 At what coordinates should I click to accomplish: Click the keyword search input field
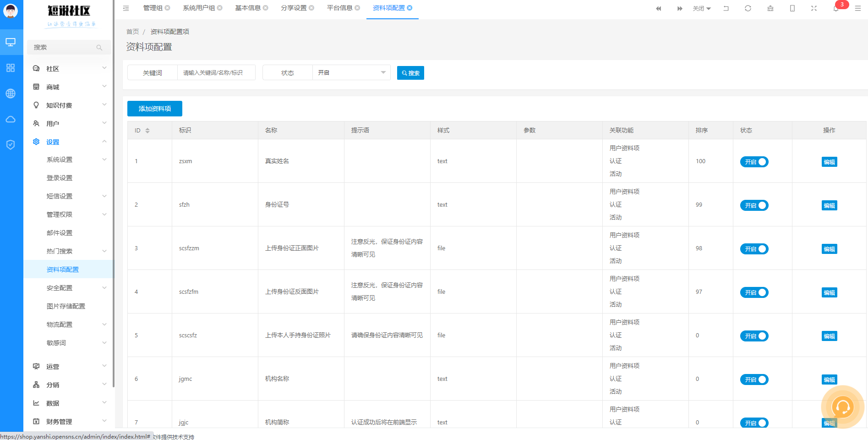[x=216, y=72]
